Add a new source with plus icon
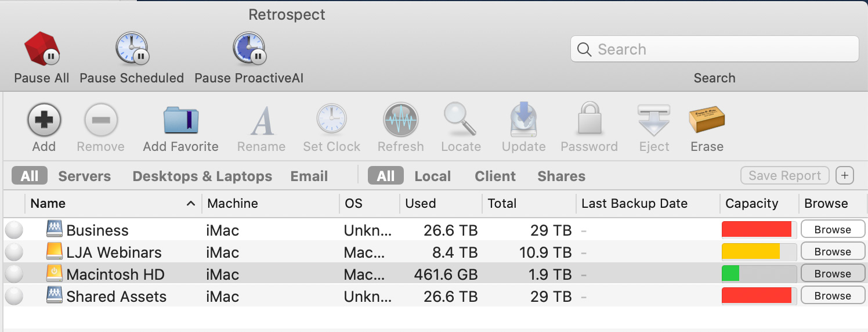Screen dimensions: 868x332 click(x=44, y=120)
